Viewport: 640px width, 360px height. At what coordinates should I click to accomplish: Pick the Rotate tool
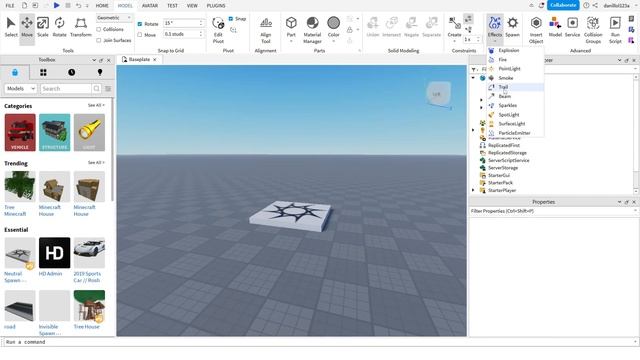(60, 27)
